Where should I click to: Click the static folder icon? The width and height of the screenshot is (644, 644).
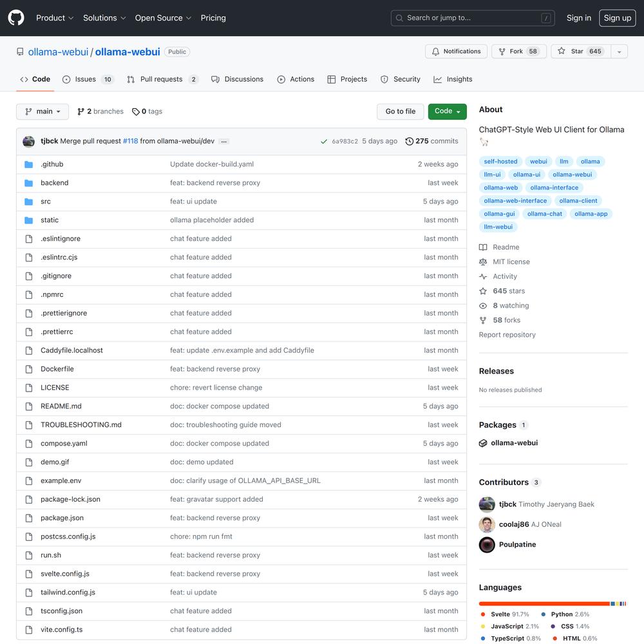click(29, 220)
